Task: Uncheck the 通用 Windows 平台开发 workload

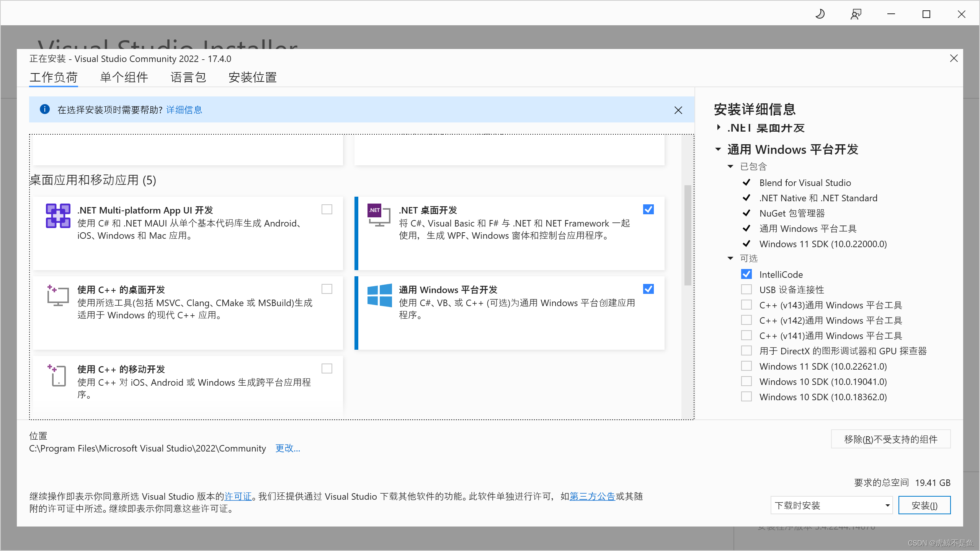Action: 648,289
